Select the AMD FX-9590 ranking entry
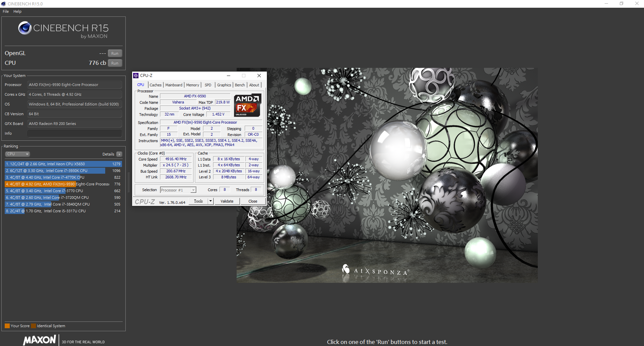The image size is (644, 346). [x=63, y=184]
